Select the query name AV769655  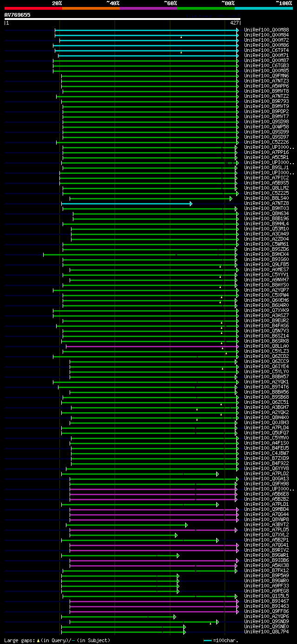tap(18, 15)
